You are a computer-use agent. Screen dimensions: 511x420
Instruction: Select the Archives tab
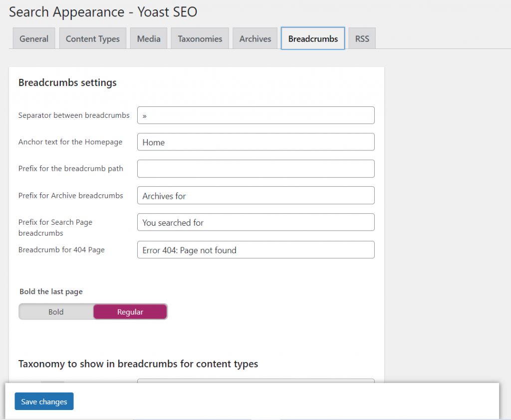255,38
